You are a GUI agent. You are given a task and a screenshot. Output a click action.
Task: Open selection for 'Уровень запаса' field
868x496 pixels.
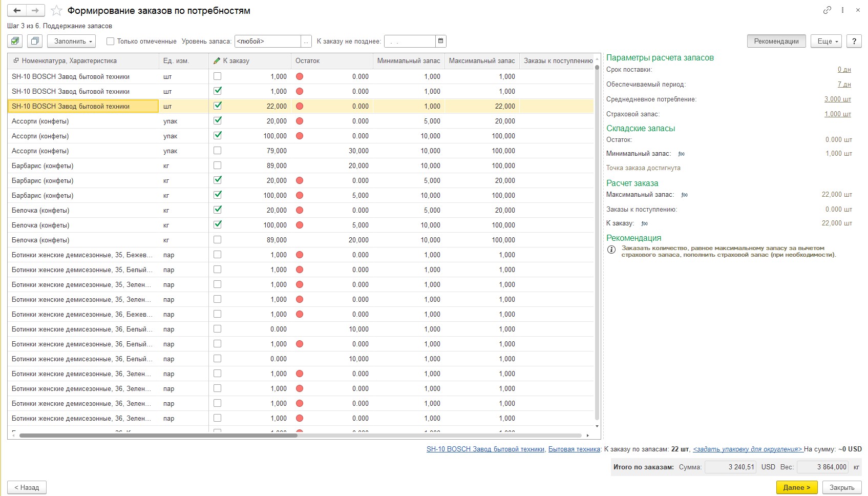(306, 41)
